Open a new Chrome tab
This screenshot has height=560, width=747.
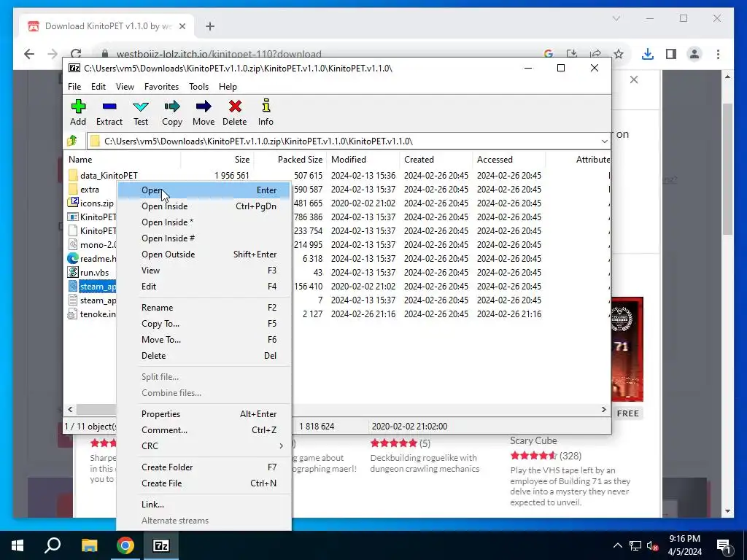pyautogui.click(x=210, y=26)
